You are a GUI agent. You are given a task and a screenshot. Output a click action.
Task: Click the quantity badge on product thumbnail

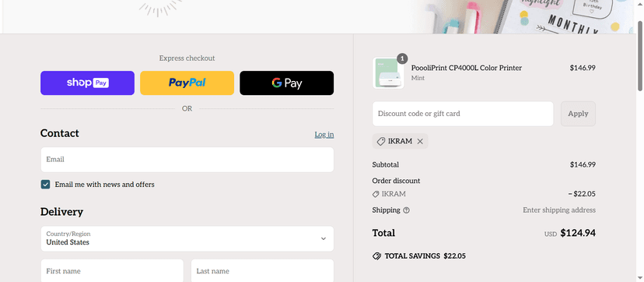point(402,58)
